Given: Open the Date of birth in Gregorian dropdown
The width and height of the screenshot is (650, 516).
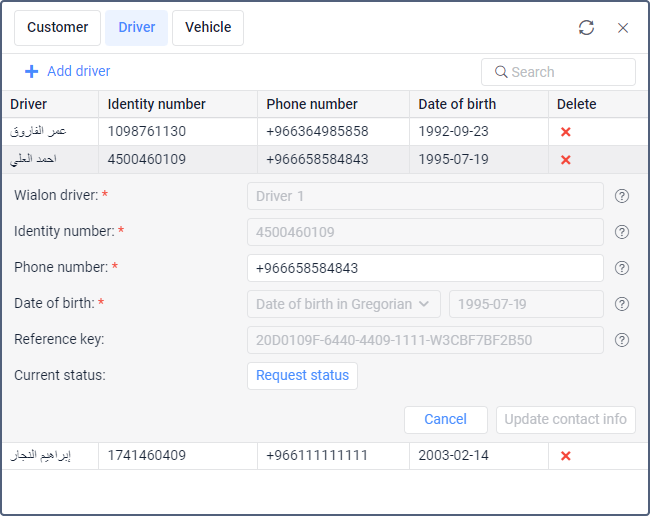Looking at the screenshot, I should tap(343, 304).
